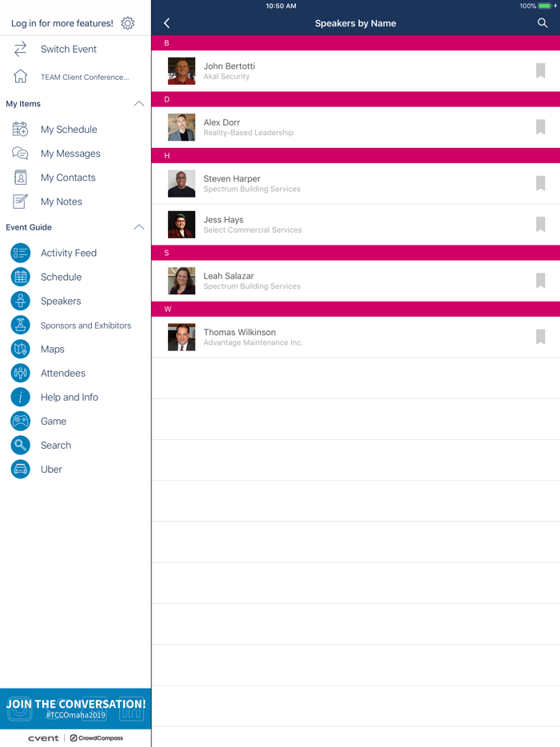This screenshot has height=747, width=560.
Task: Open the Maps menu entry
Action: (53, 349)
